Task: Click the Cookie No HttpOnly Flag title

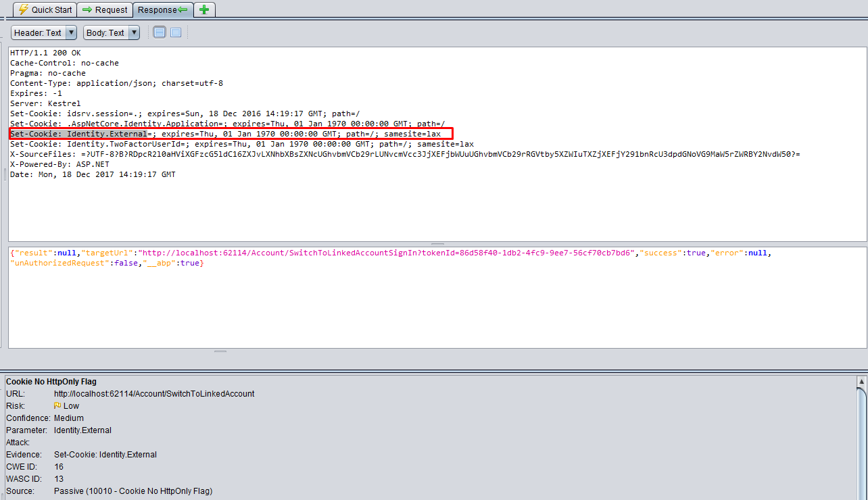Action: pyautogui.click(x=51, y=382)
